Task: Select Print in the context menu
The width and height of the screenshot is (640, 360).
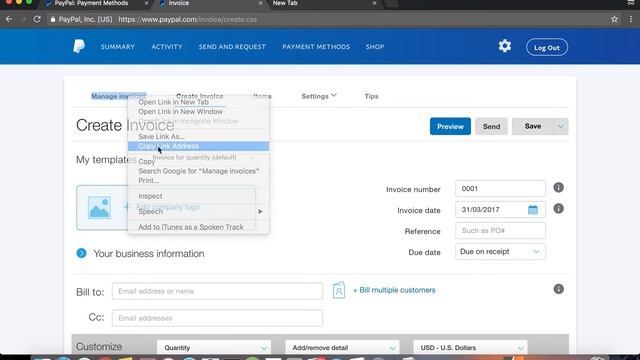Action: [198, 180]
